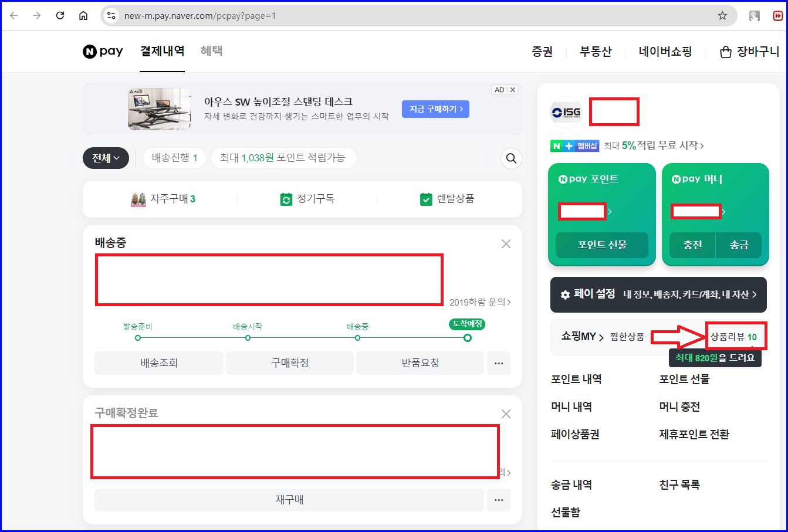Go to 네이버쇼핑 in top menu
788x532 pixels.
(665, 52)
